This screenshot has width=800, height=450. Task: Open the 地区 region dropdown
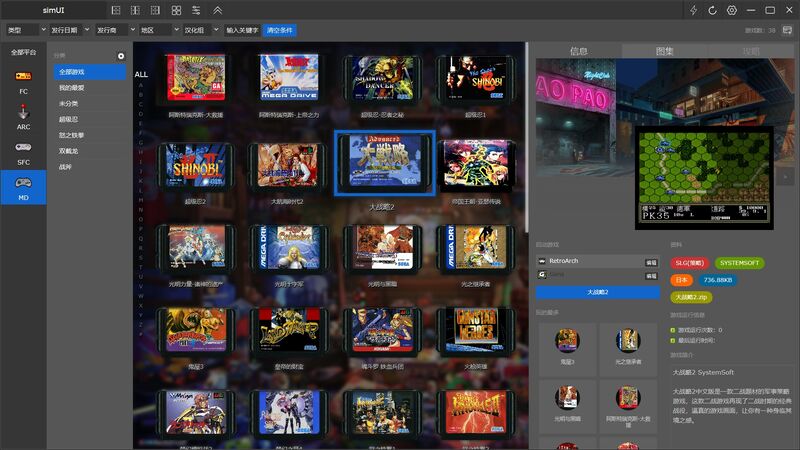157,30
